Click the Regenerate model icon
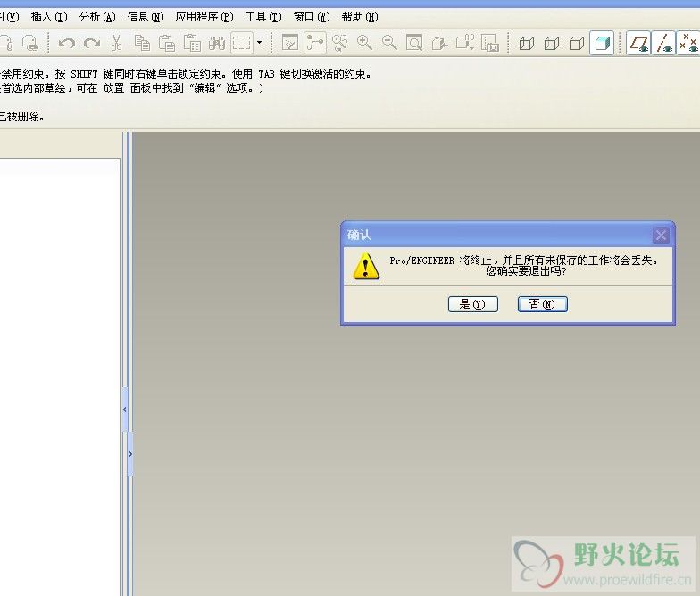Screen dimensions: 700x596 (216, 43)
